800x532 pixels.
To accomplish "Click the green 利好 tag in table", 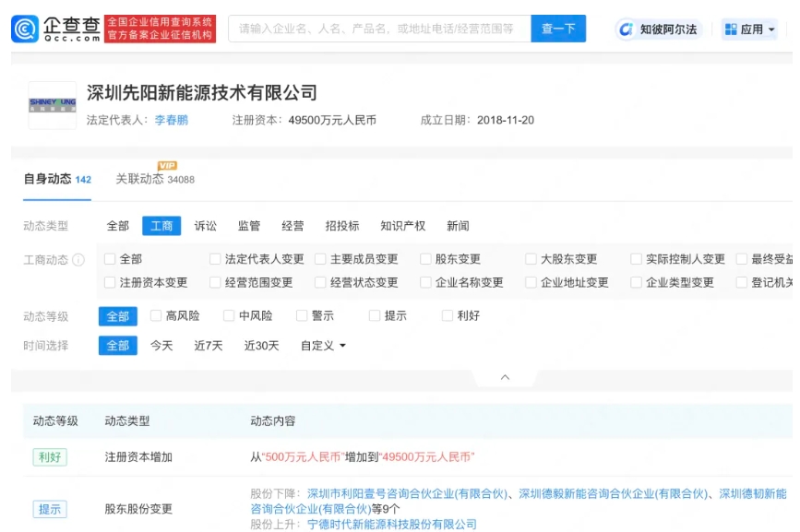I will (50, 457).
